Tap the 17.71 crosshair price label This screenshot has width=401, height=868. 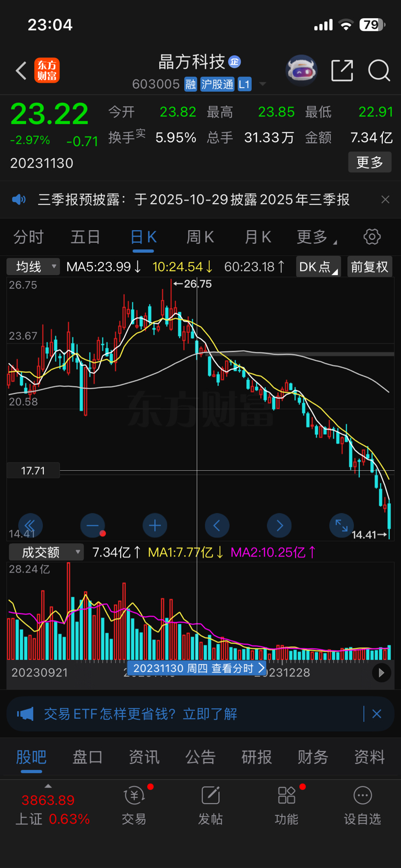point(33,471)
